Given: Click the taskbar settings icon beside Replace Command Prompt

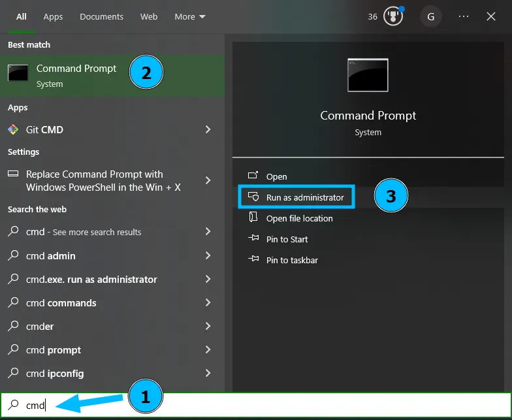Looking at the screenshot, I should point(13,174).
